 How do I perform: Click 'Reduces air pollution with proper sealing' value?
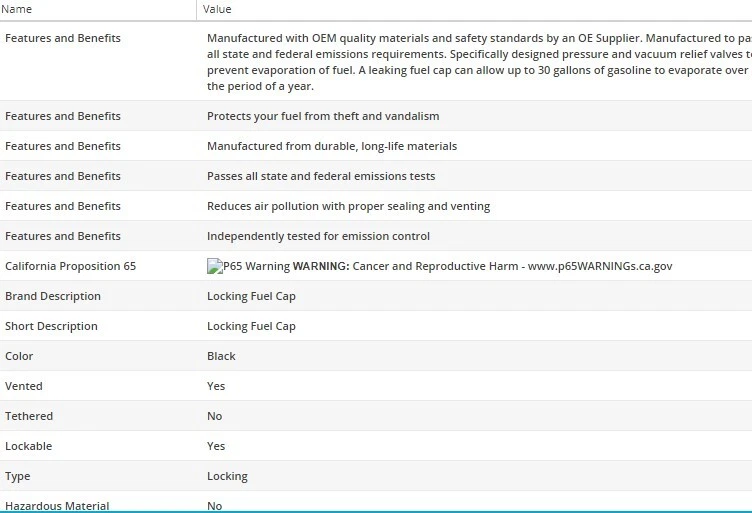pos(348,206)
